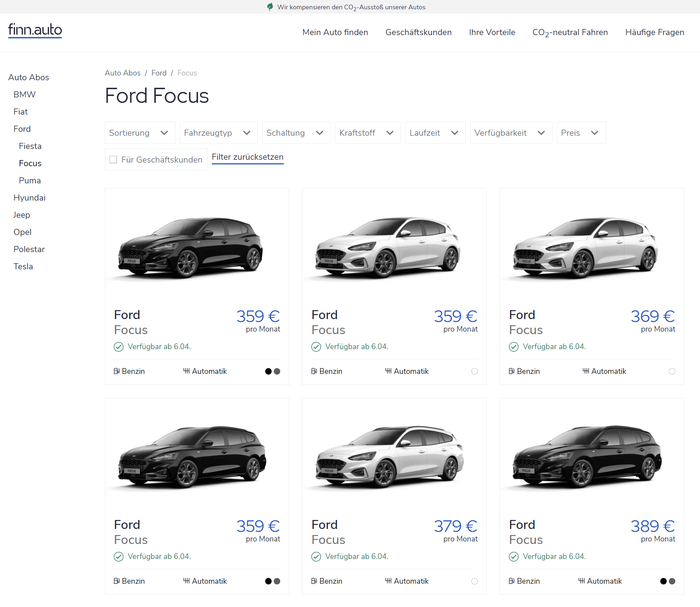Click the fuel pump icon on the 379 € card
The height and width of the screenshot is (607, 700).
coord(314,581)
